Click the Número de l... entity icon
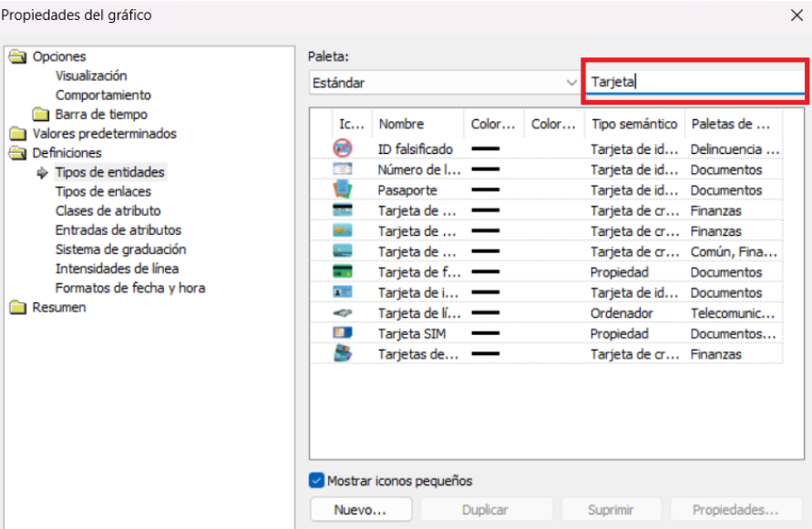 (x=343, y=169)
